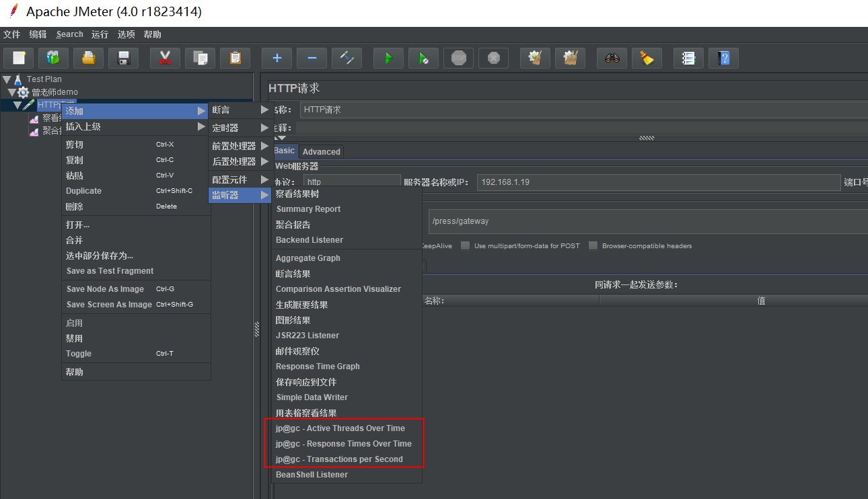Switch to the Advanced tab
The image size is (868, 499).
(321, 151)
